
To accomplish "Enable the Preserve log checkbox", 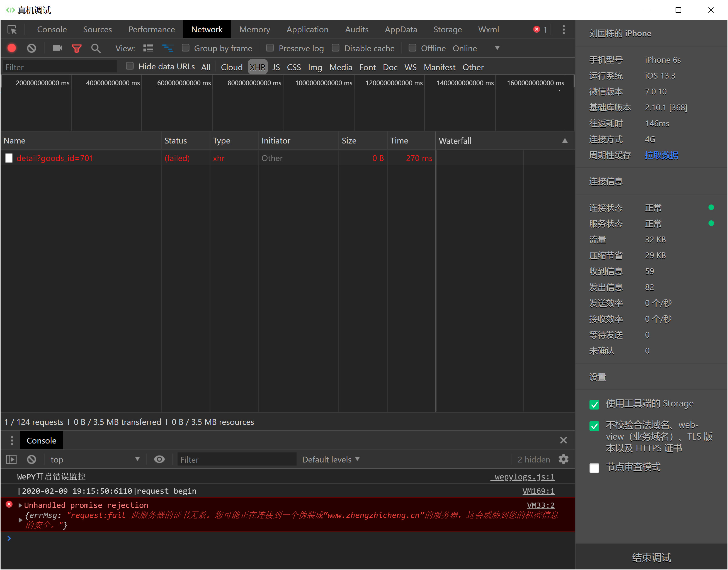I will point(270,48).
